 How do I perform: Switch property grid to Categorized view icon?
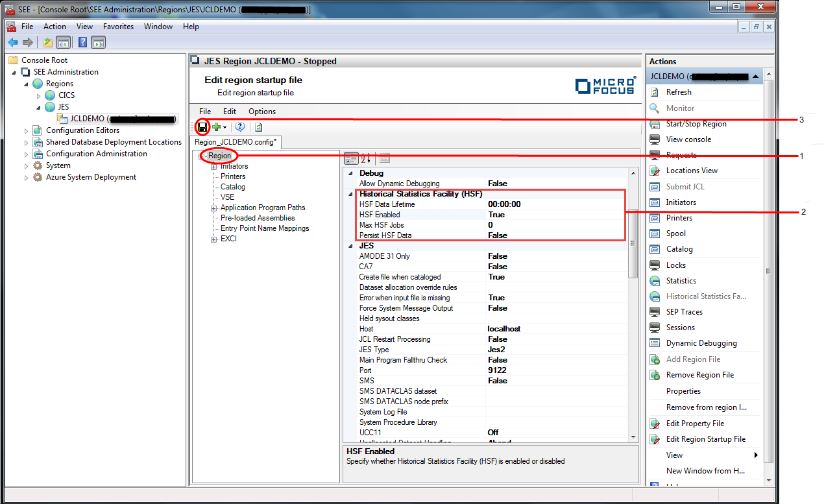click(351, 158)
